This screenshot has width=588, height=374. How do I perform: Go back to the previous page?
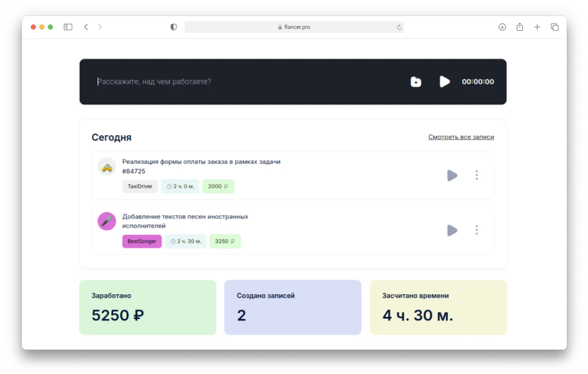(x=86, y=27)
